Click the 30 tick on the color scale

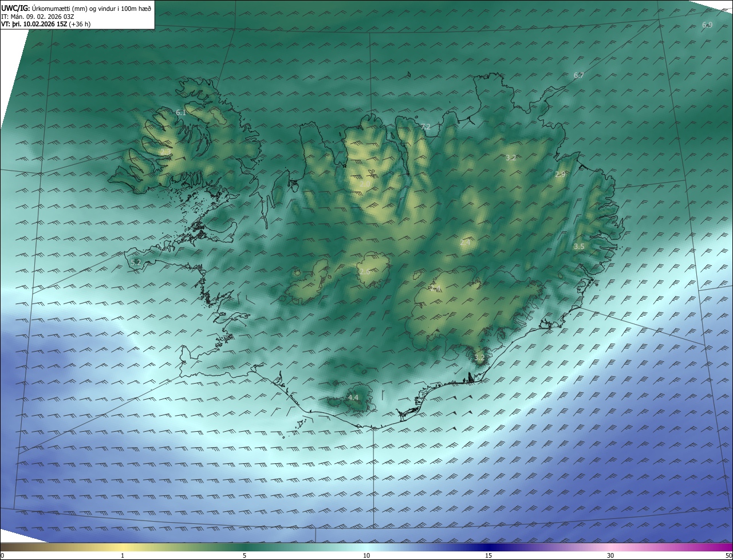coord(610,555)
